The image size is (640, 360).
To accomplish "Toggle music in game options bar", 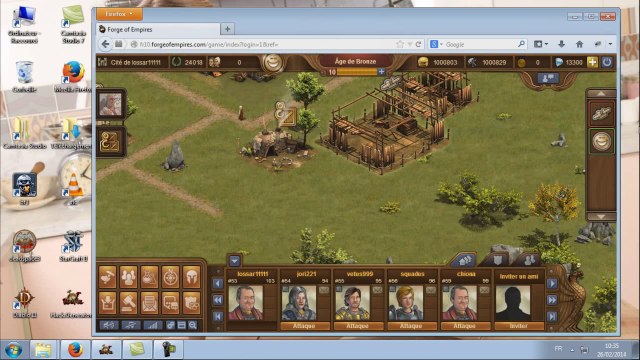I will click(x=131, y=325).
